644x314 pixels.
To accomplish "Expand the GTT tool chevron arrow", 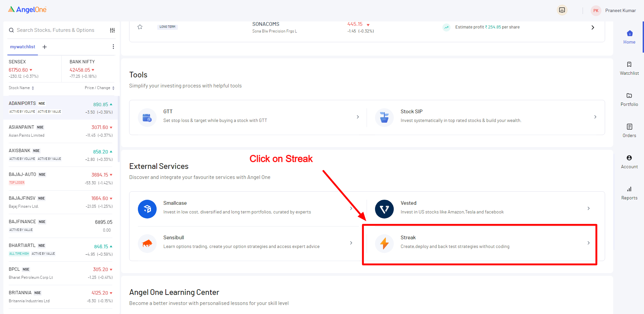I will [358, 117].
